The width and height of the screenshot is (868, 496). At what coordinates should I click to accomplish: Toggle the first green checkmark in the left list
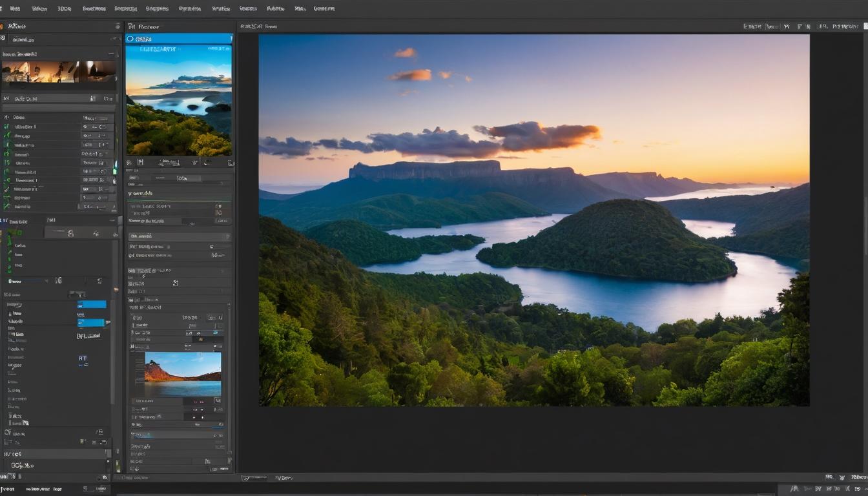pos(7,127)
